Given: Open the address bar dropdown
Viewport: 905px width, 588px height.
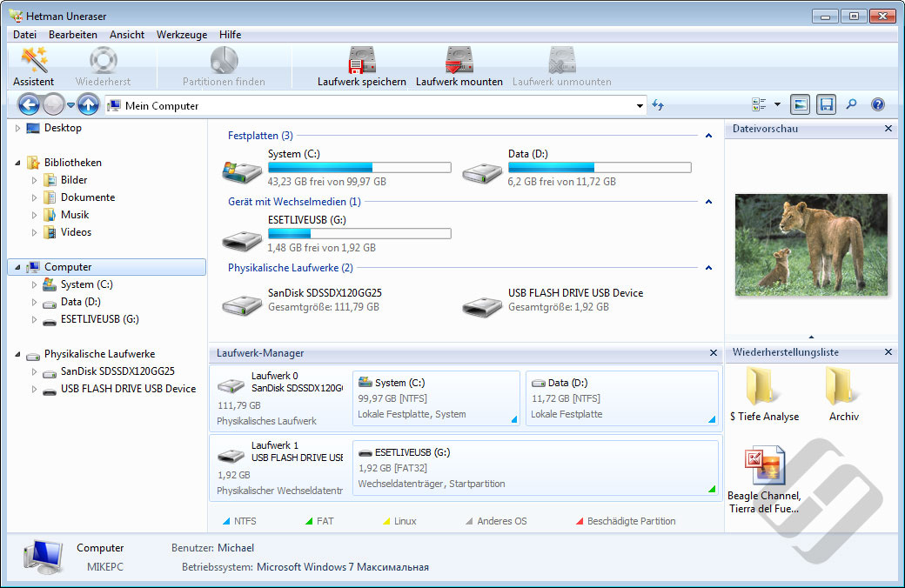Looking at the screenshot, I should click(x=640, y=106).
